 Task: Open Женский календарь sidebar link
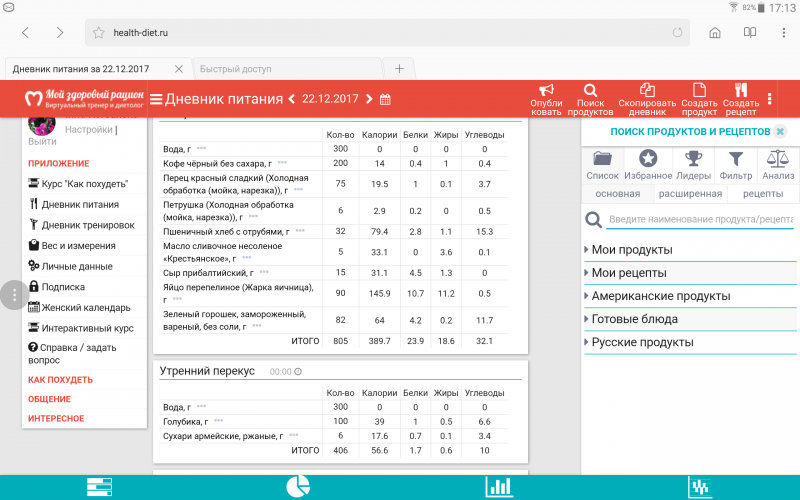pos(85,307)
